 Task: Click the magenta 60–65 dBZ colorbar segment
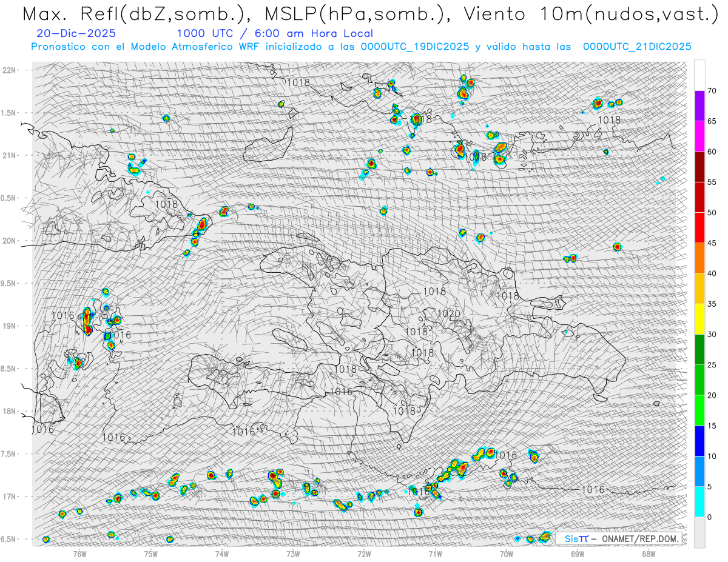coord(699,136)
